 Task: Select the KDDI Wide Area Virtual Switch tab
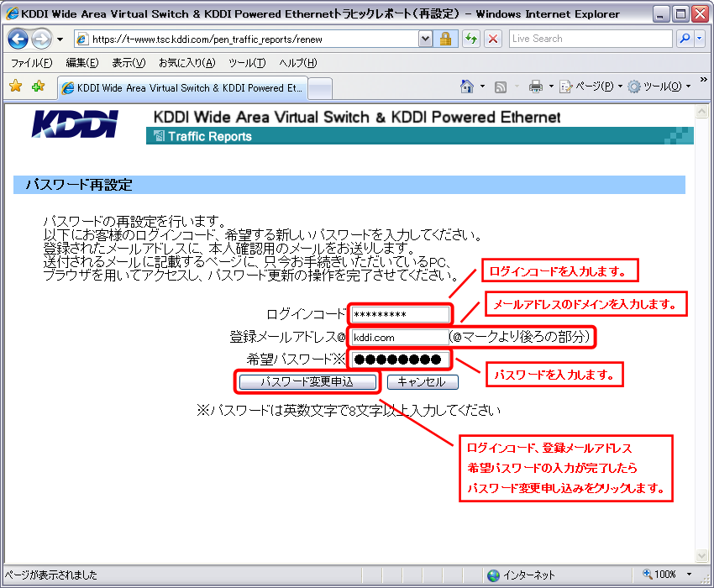coord(183,87)
